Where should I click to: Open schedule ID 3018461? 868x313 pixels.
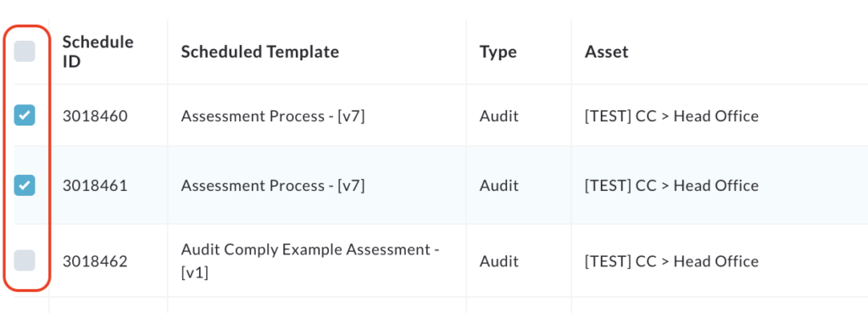point(95,186)
